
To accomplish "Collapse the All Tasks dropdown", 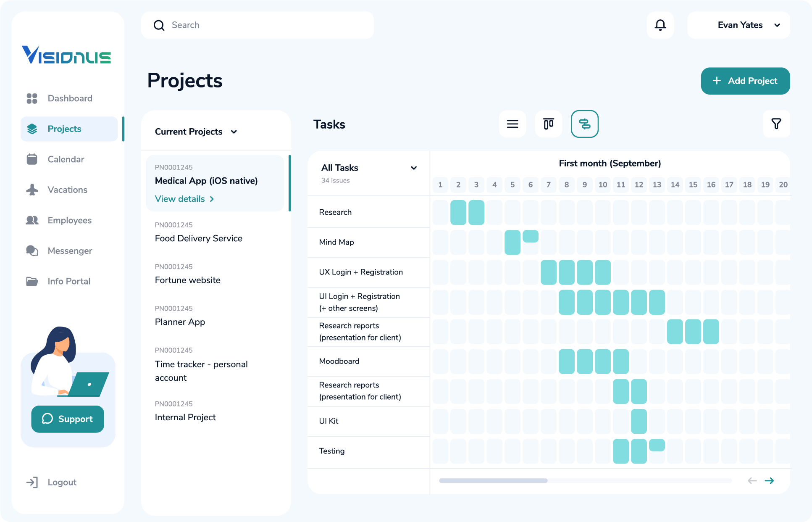I will (414, 168).
